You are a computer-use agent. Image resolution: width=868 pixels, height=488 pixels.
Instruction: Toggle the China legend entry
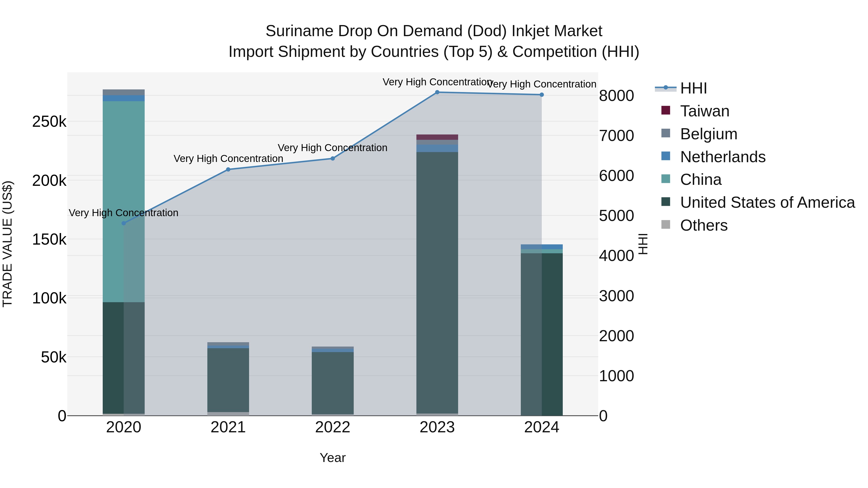point(691,180)
